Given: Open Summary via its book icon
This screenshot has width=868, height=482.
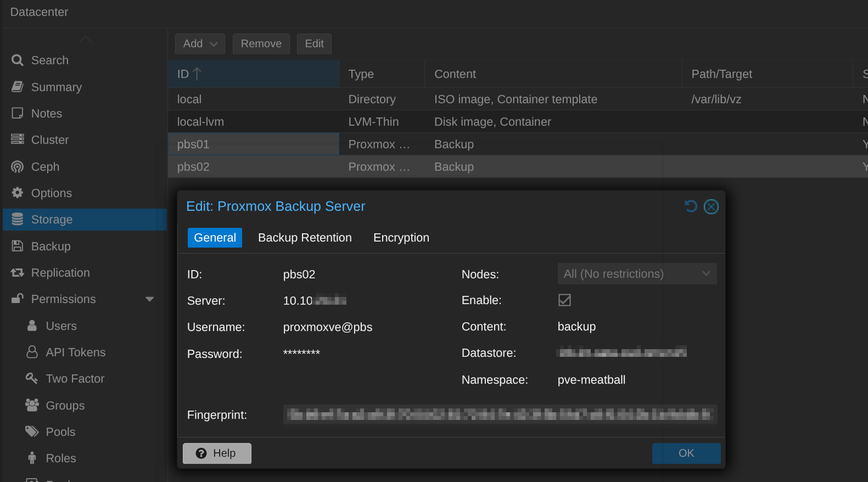Looking at the screenshot, I should tap(18, 87).
